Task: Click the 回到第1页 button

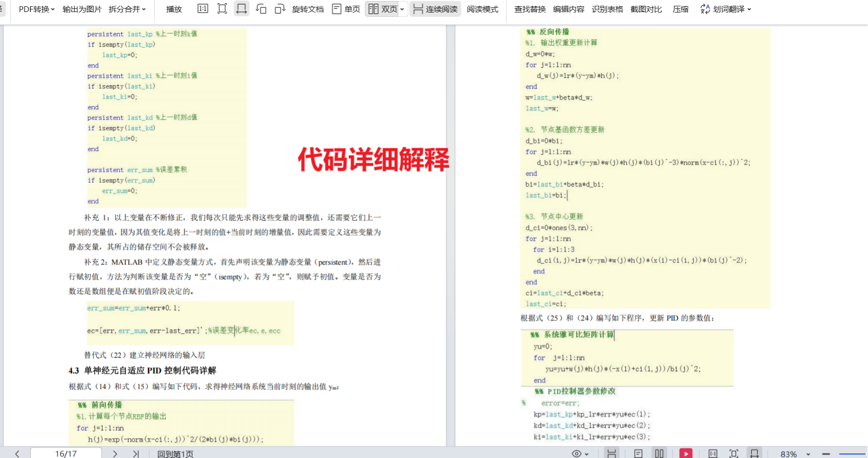Action: [175, 453]
